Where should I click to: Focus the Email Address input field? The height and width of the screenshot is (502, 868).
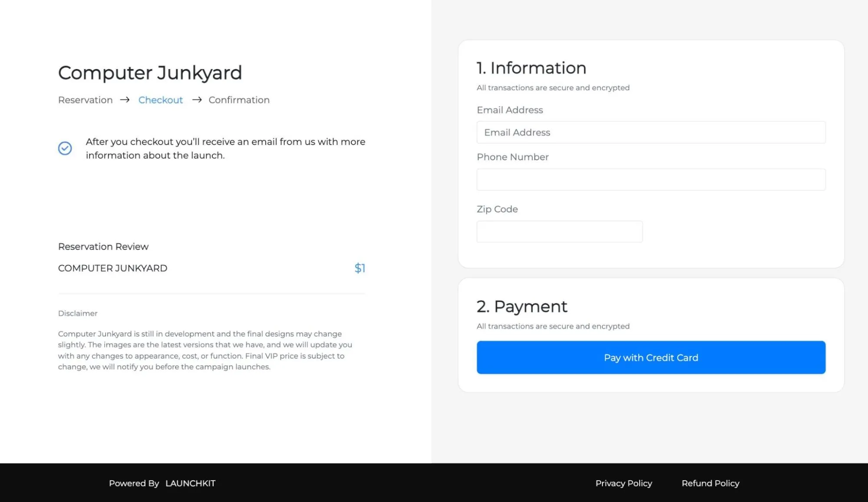point(651,132)
